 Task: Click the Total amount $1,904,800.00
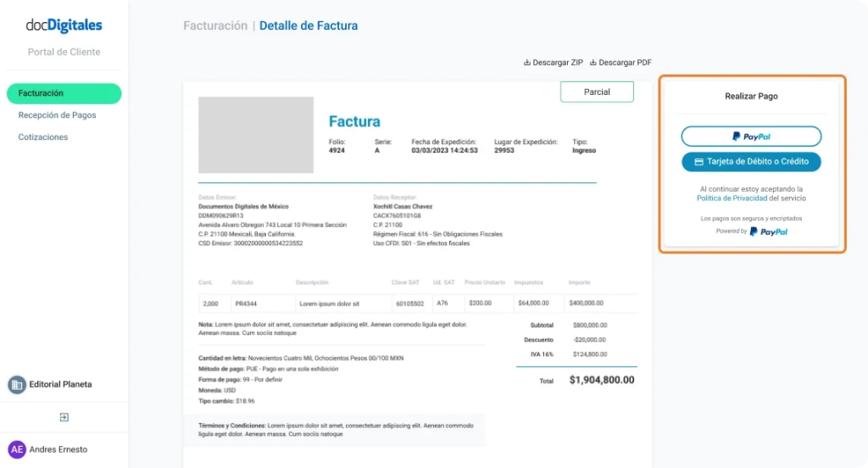(602, 380)
